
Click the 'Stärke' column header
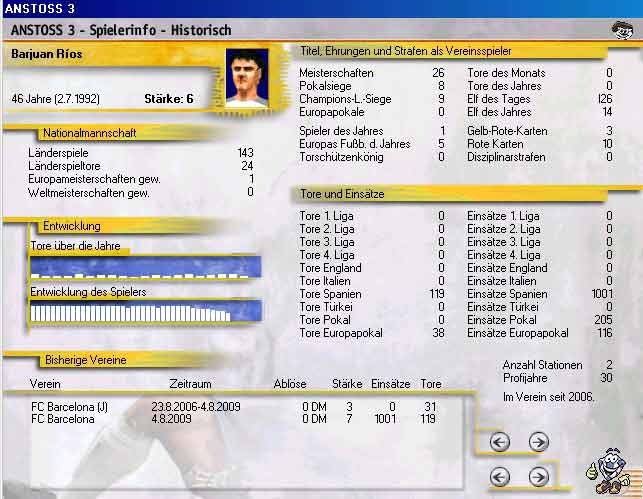[347, 384]
